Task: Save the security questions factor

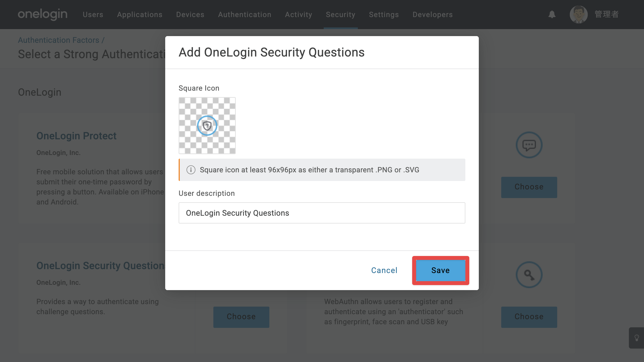Action: [x=440, y=270]
